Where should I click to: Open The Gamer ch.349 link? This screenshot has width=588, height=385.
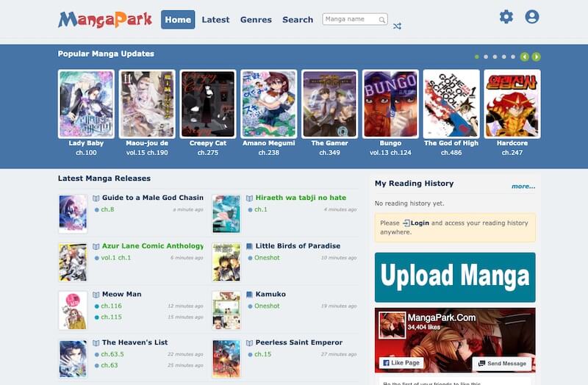click(x=329, y=153)
